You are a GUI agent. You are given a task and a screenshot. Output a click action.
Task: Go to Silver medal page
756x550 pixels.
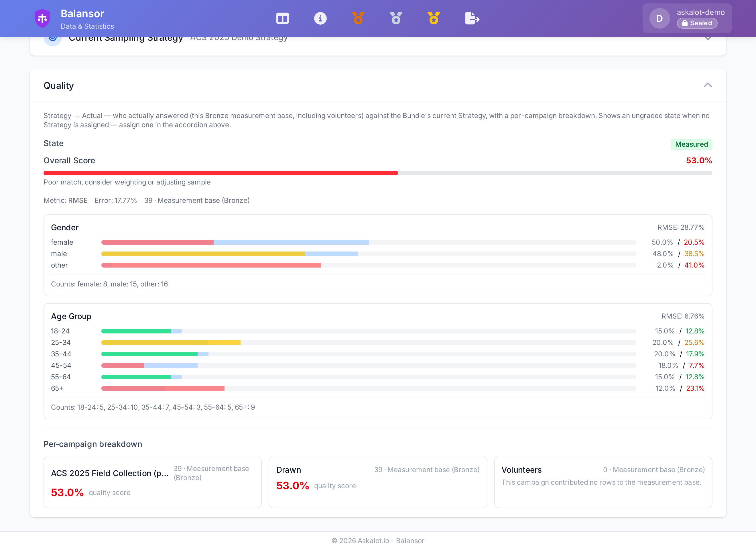coord(396,18)
